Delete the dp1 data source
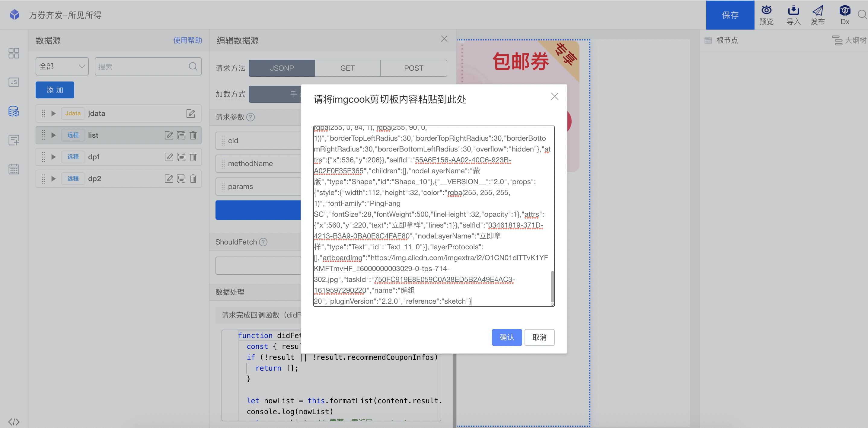 coord(193,157)
